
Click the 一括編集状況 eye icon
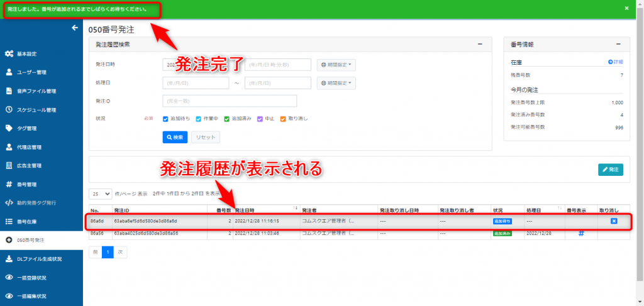click(9, 296)
